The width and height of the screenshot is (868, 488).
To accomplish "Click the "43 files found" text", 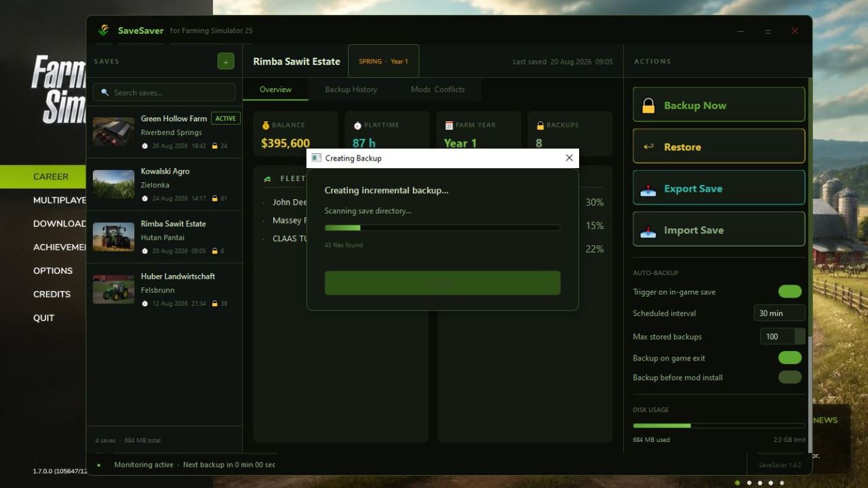I will click(344, 245).
